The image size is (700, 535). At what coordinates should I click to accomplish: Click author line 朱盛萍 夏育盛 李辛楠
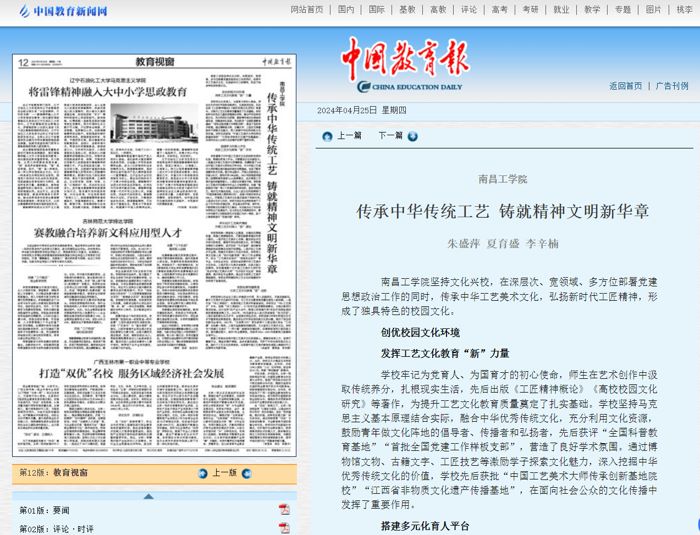[x=503, y=243]
